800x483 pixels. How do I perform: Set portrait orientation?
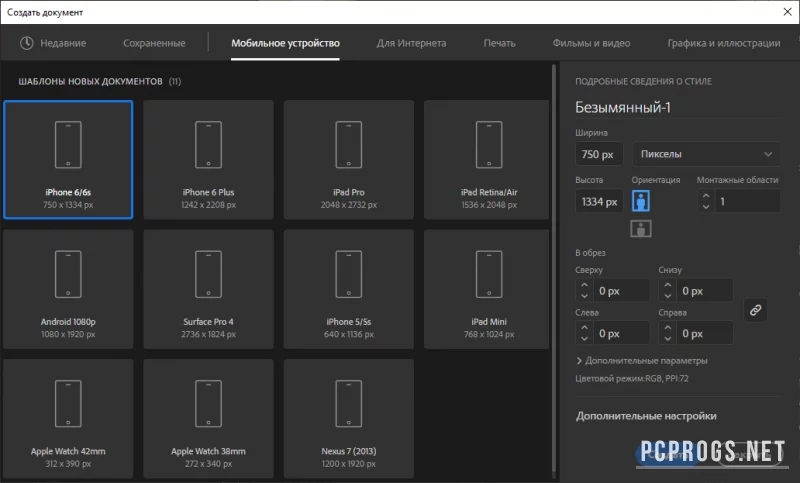coord(641,201)
